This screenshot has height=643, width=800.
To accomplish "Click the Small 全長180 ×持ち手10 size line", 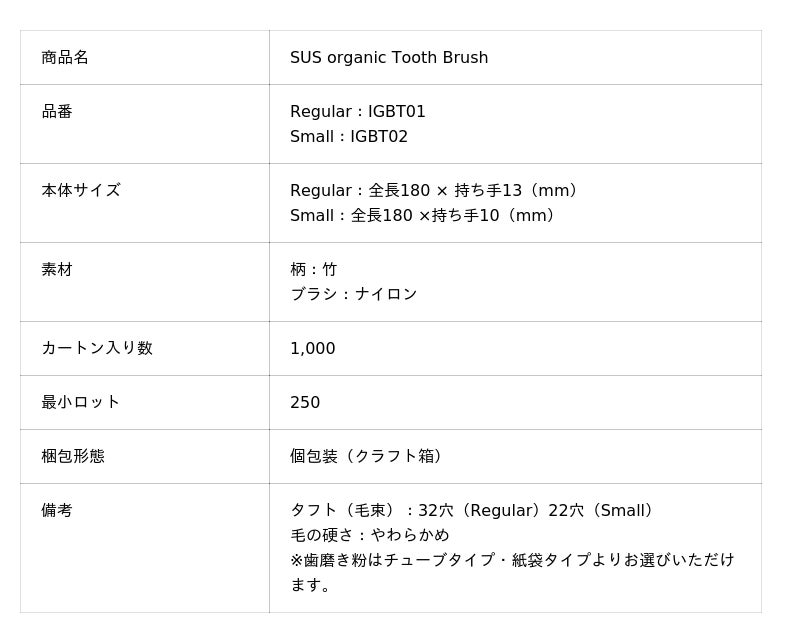I will [x=423, y=216].
